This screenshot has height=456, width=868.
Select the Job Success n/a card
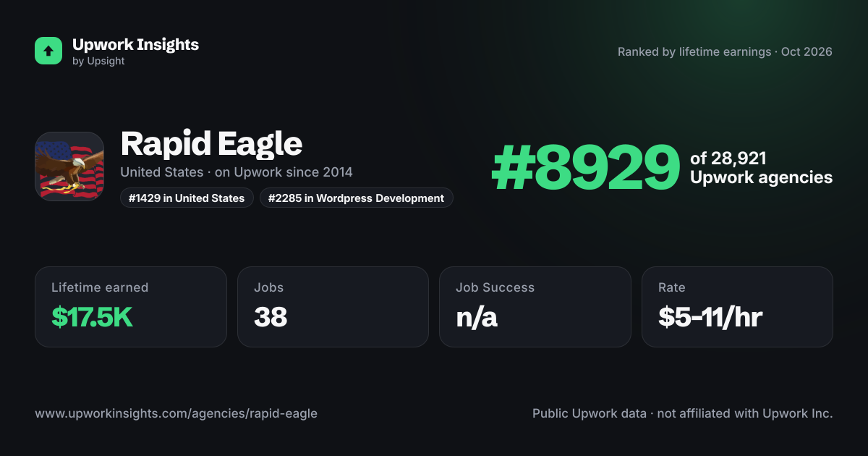(x=535, y=307)
